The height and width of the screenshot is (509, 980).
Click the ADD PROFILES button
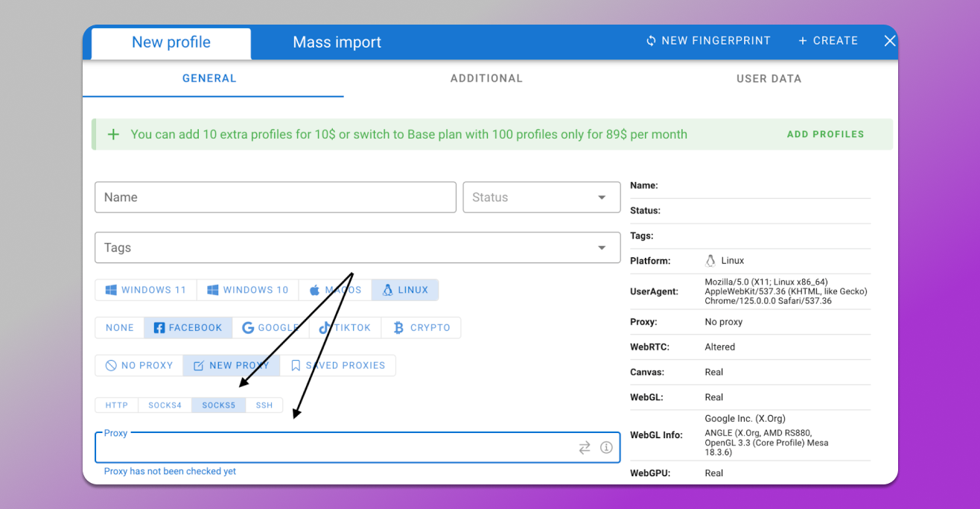pyautogui.click(x=826, y=135)
